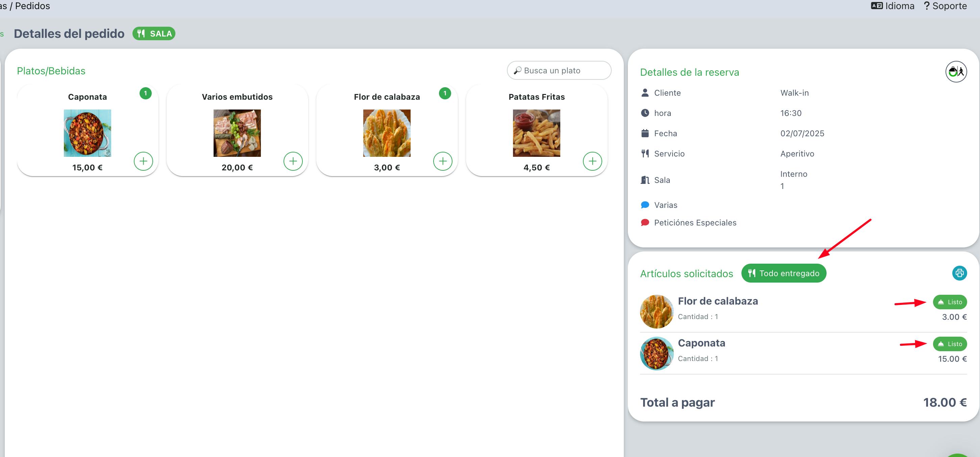Click the SALA badge next to title
The image size is (980, 457).
[x=154, y=33]
